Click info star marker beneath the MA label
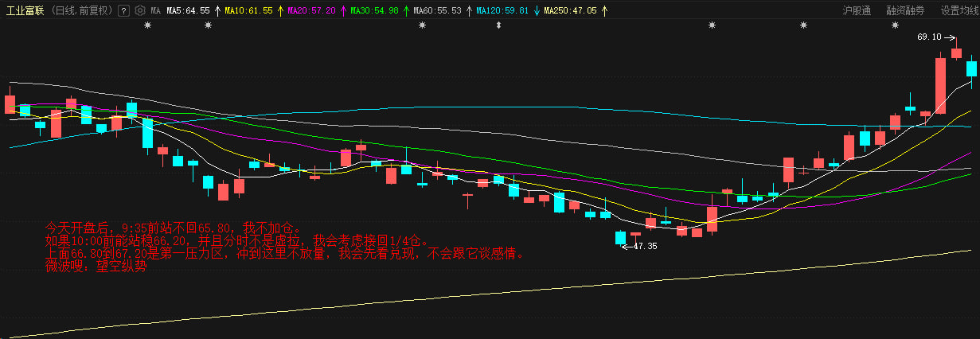The width and height of the screenshot is (980, 339). click(146, 25)
